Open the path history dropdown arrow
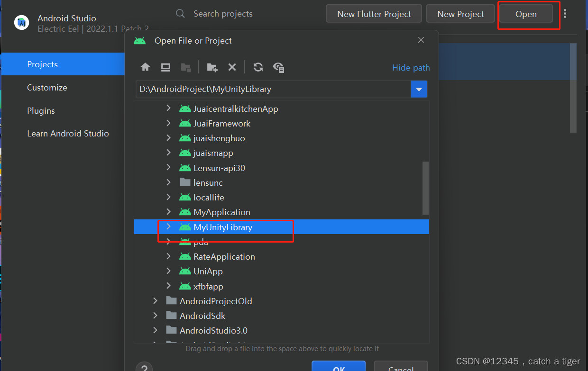Viewport: 588px width, 371px height. tap(419, 89)
